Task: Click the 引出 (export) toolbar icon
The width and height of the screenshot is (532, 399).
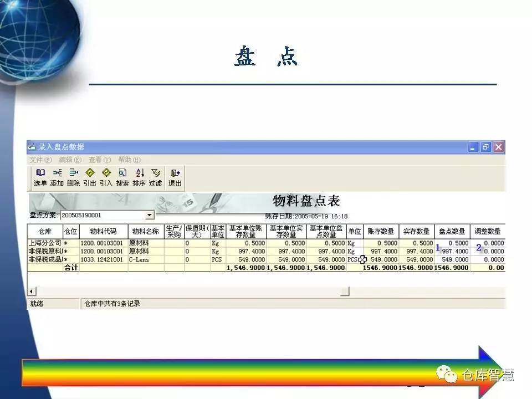Action: click(90, 177)
